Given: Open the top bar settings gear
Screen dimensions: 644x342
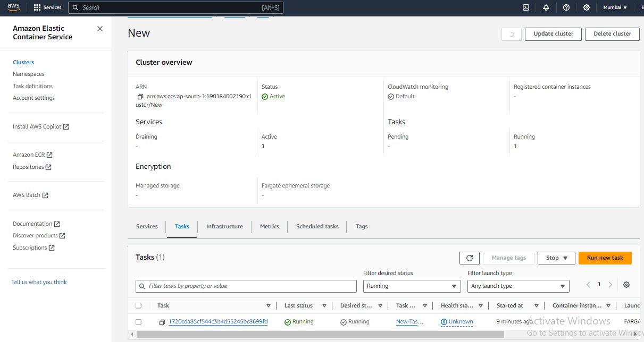Looking at the screenshot, I should tap(587, 7).
